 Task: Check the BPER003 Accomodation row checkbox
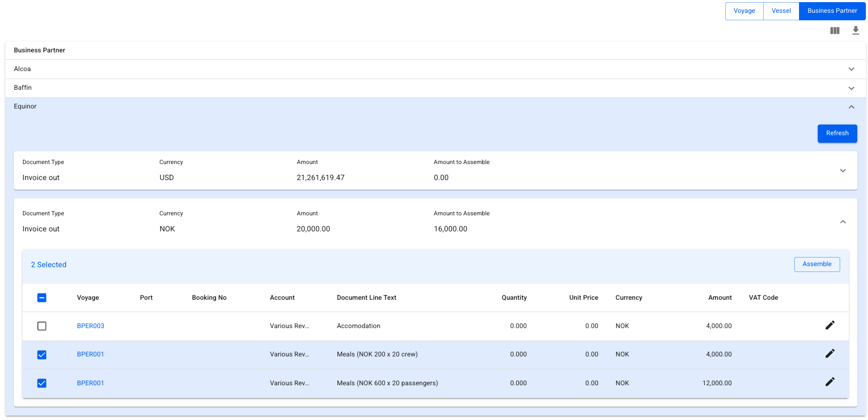[x=42, y=326]
